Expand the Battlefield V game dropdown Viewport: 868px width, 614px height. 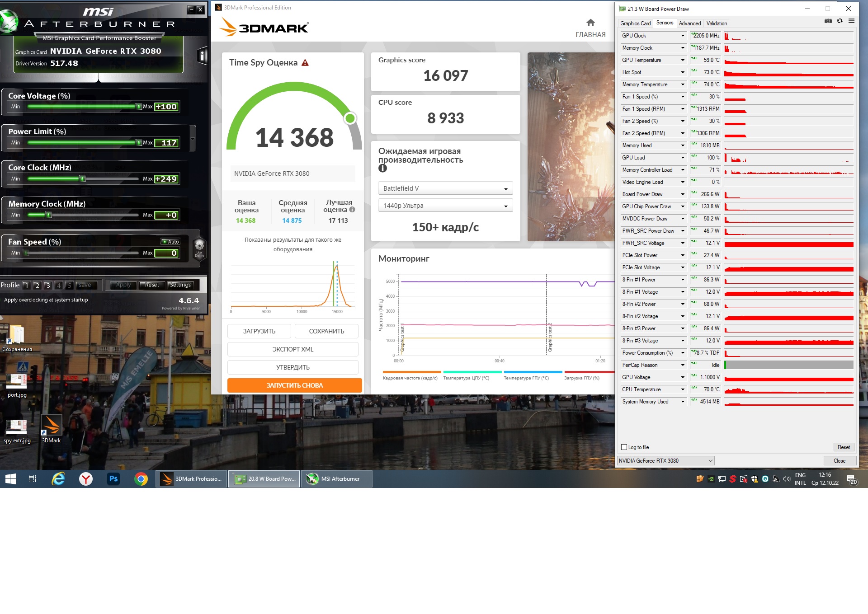click(x=445, y=188)
